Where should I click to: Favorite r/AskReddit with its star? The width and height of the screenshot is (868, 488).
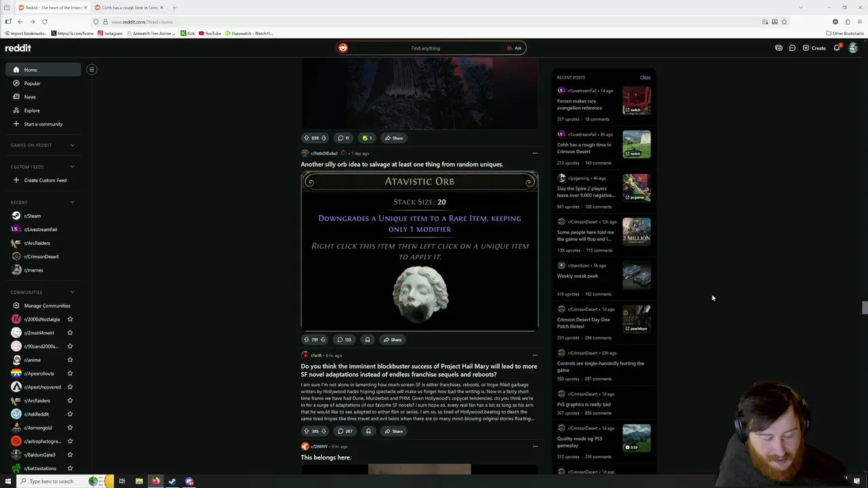tap(70, 414)
